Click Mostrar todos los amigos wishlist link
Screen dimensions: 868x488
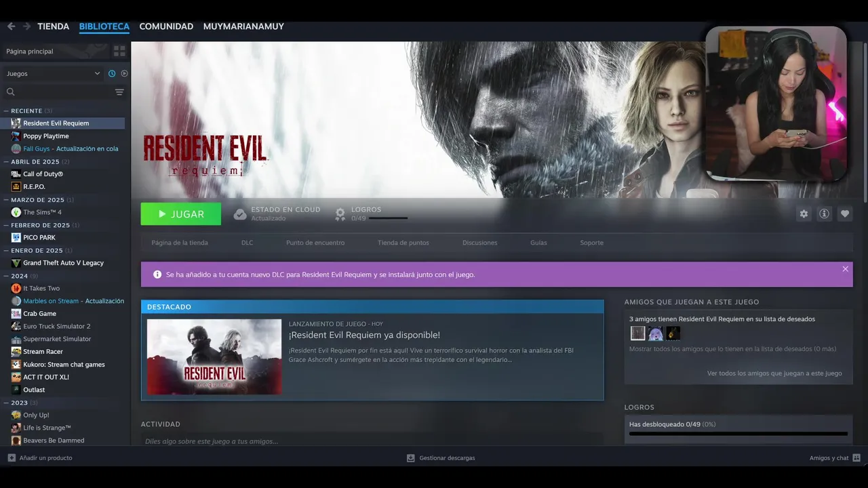click(732, 349)
